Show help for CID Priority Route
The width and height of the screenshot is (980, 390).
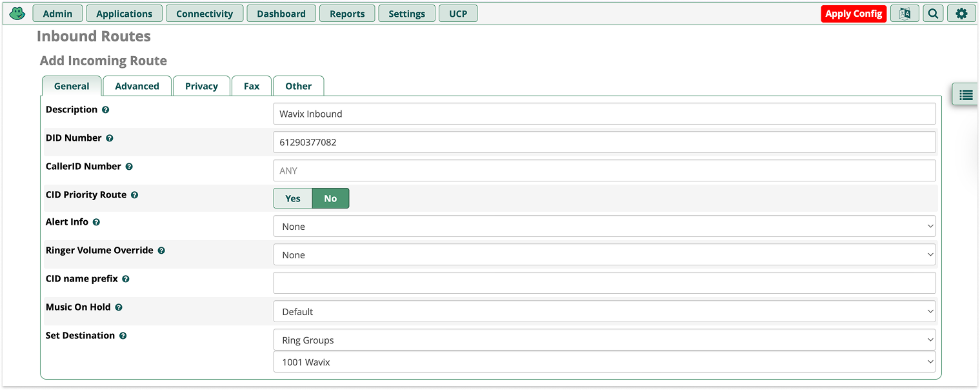pyautogui.click(x=135, y=195)
